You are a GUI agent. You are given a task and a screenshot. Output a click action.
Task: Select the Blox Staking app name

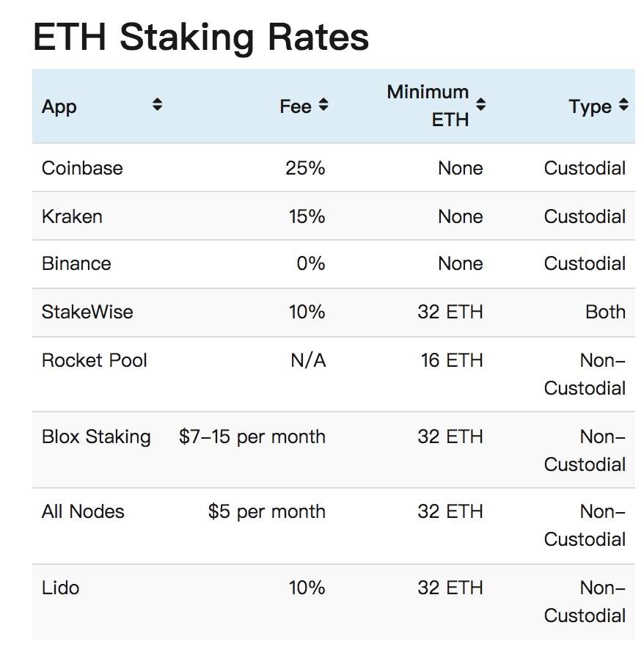[96, 437]
